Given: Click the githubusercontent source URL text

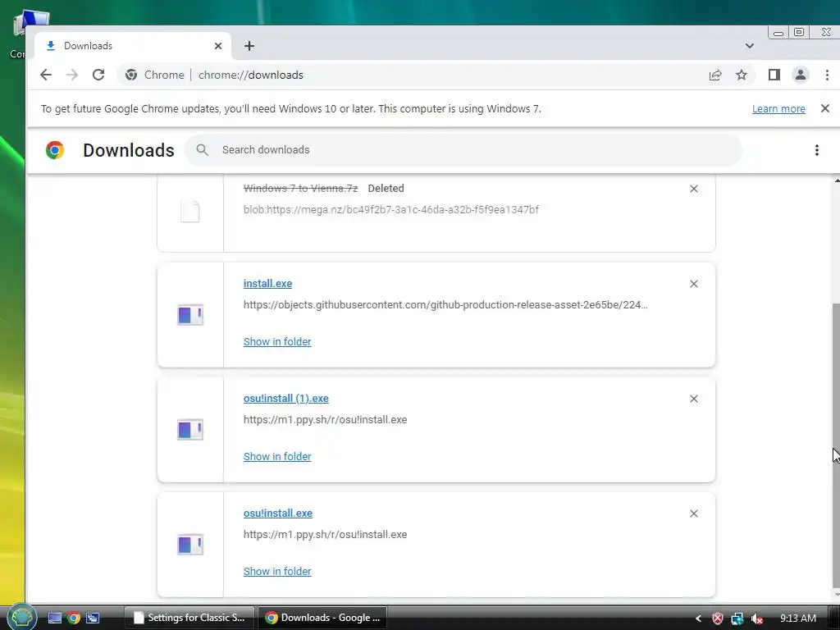Looking at the screenshot, I should 445,305.
